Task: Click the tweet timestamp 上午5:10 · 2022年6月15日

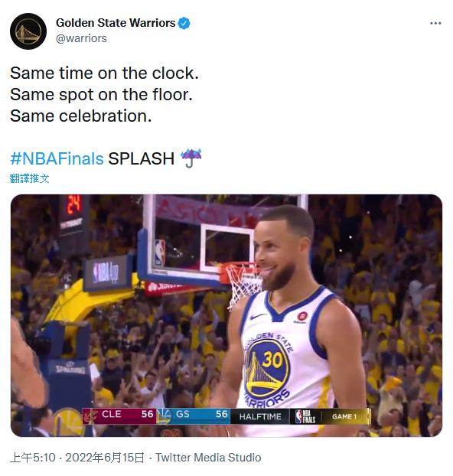Action: click(77, 458)
